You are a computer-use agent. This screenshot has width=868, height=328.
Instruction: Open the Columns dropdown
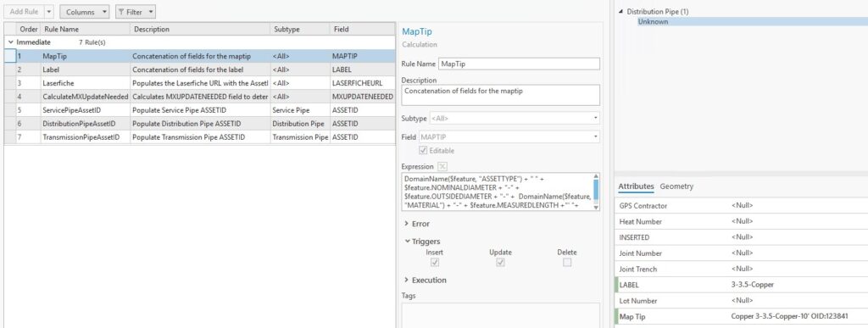(x=84, y=12)
